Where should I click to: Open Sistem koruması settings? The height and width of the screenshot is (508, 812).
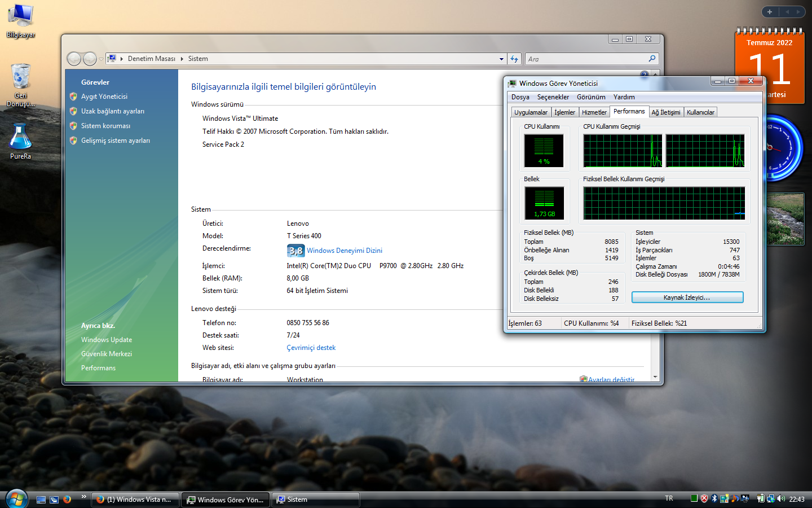(105, 126)
